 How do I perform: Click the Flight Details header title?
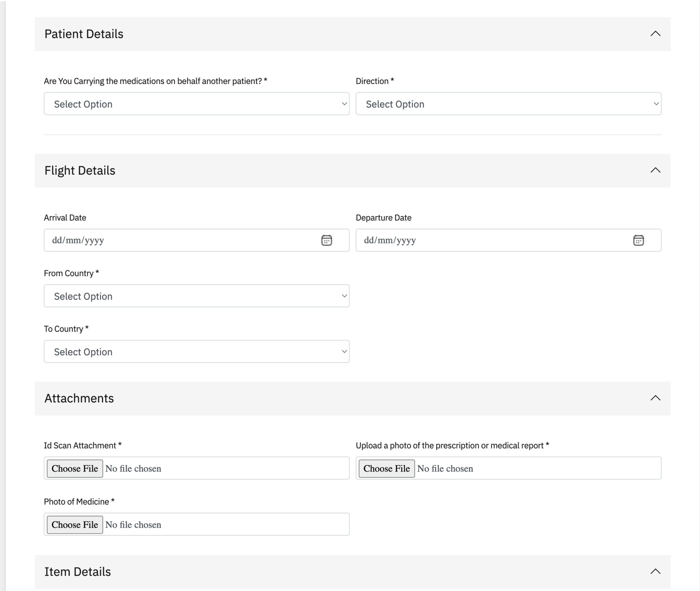(x=80, y=170)
